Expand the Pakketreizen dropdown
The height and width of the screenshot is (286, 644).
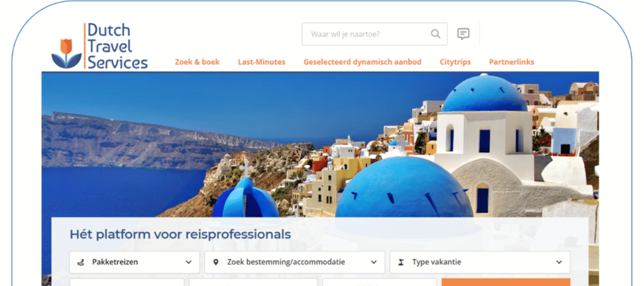point(135,262)
